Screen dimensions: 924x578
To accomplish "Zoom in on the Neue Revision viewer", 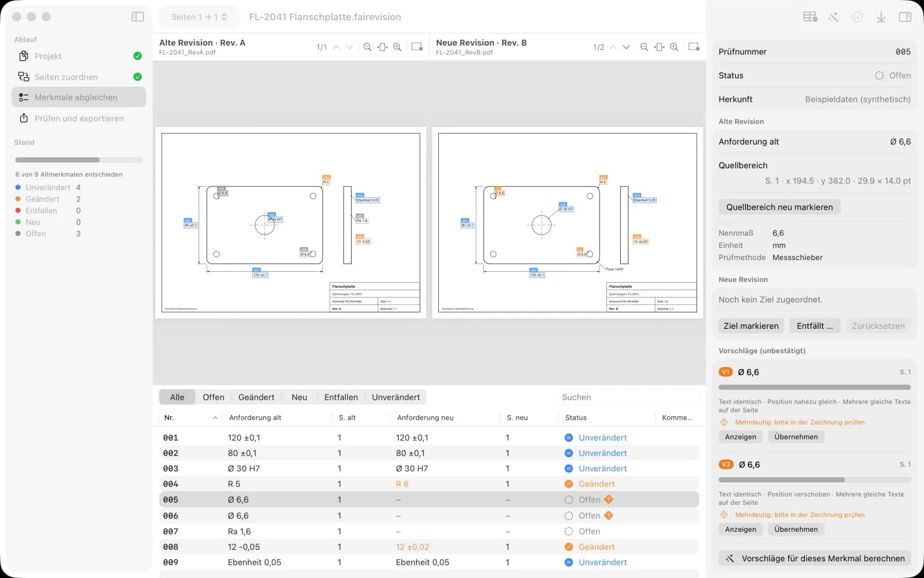I will pos(674,47).
